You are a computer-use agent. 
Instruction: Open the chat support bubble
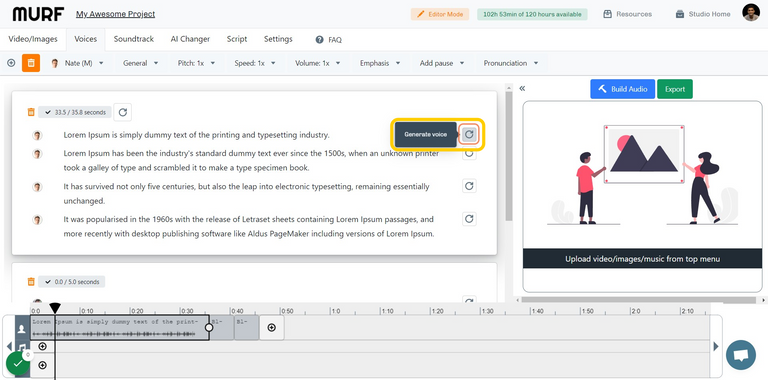coord(741,355)
